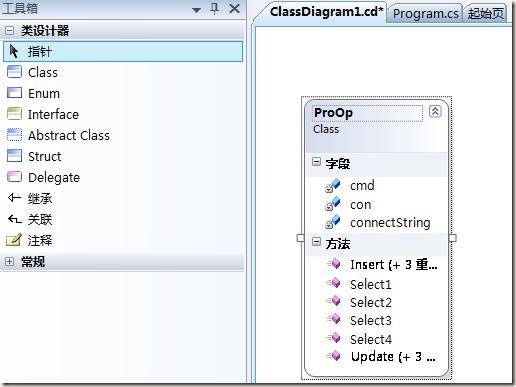Select the con field text

point(360,205)
